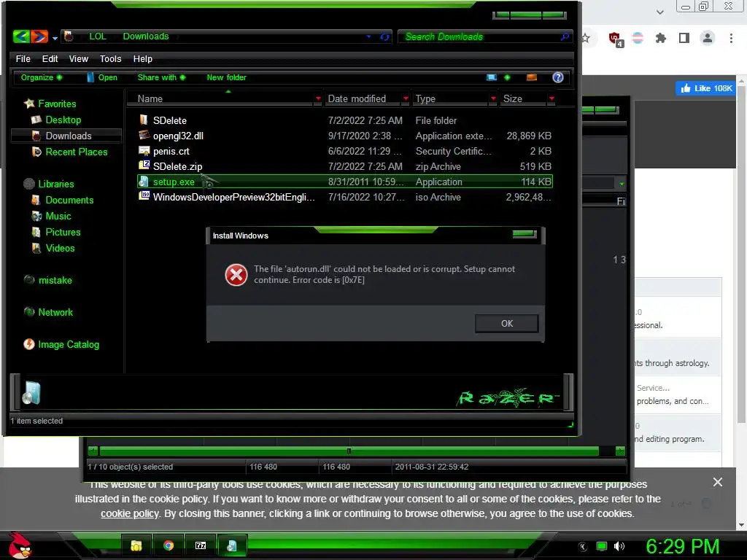The width and height of the screenshot is (747, 560).
Task: Click New folder in command bar
Action: click(226, 77)
